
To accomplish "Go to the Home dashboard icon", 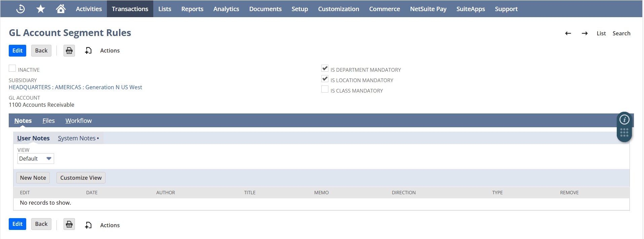I will click(61, 9).
